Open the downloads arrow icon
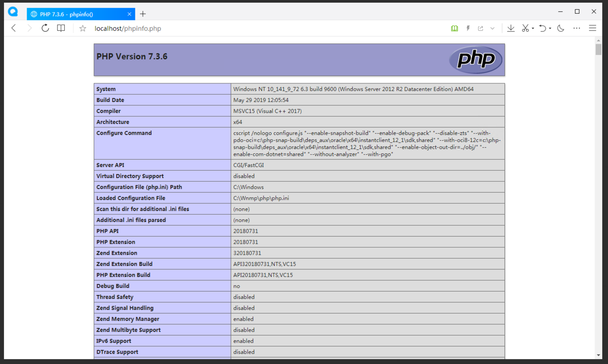This screenshot has height=364, width=608. coord(511,28)
